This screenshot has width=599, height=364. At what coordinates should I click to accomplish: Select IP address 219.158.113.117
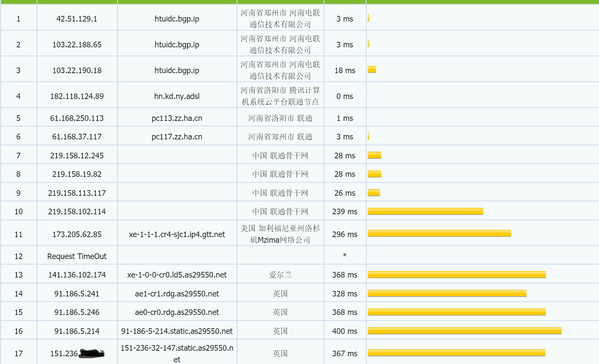tap(77, 193)
